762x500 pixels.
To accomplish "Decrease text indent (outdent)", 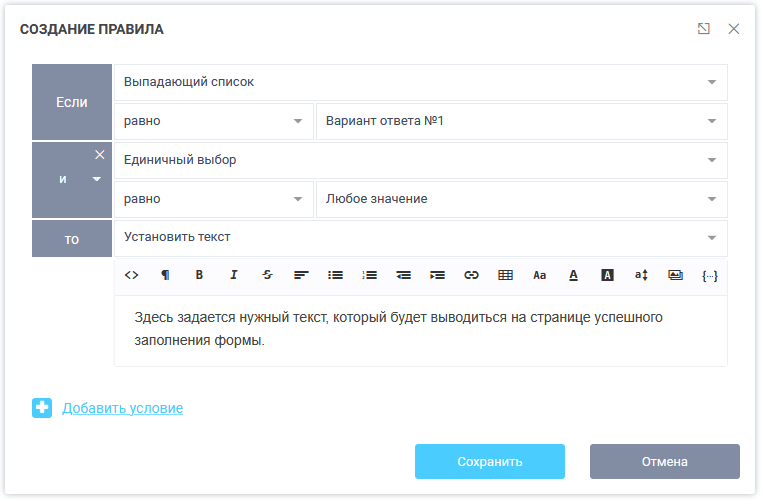I will click(403, 276).
